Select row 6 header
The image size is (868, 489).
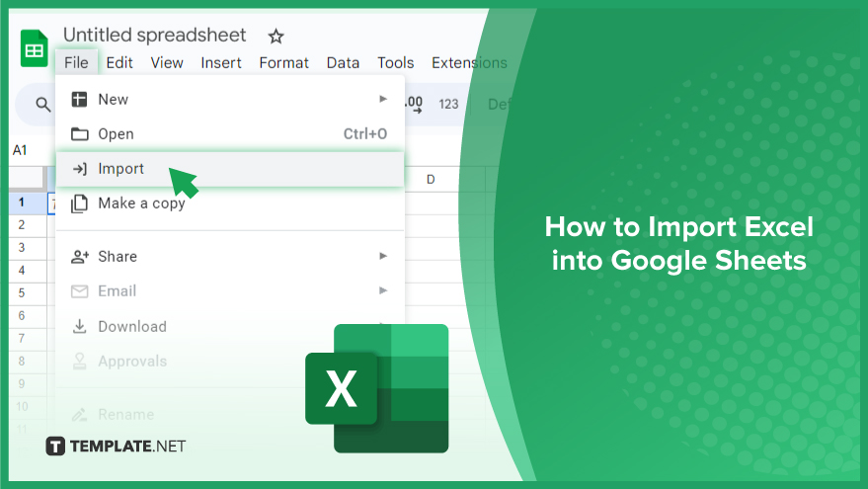(22, 316)
